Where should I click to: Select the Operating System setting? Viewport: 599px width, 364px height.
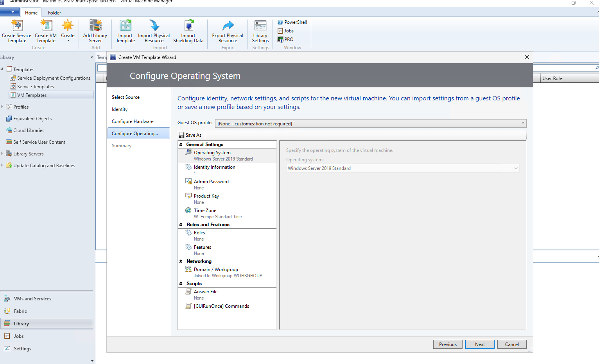tap(228, 155)
